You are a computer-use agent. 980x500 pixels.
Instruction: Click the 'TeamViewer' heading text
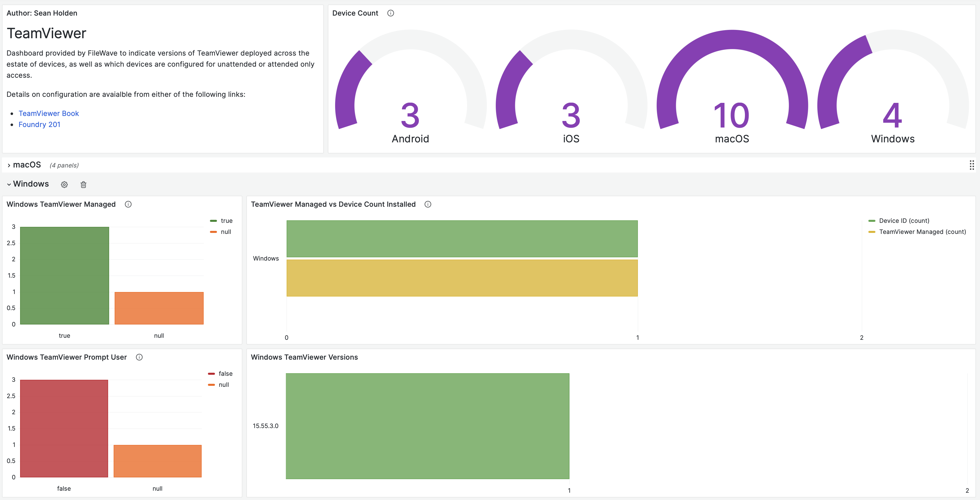[47, 33]
